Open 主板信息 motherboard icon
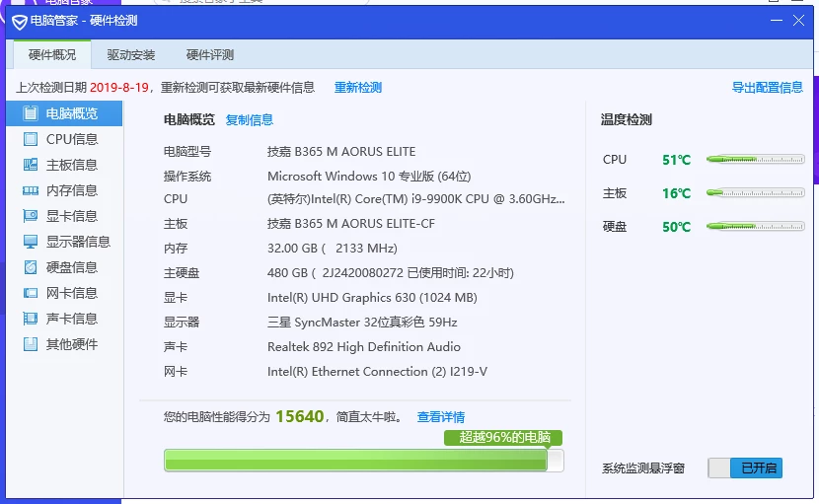Screen dimensions: 819x504 31,165
